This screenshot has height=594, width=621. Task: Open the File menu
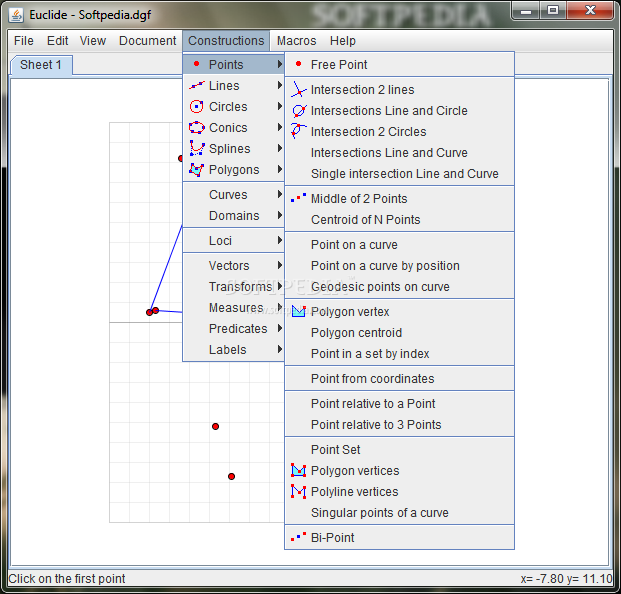point(24,41)
